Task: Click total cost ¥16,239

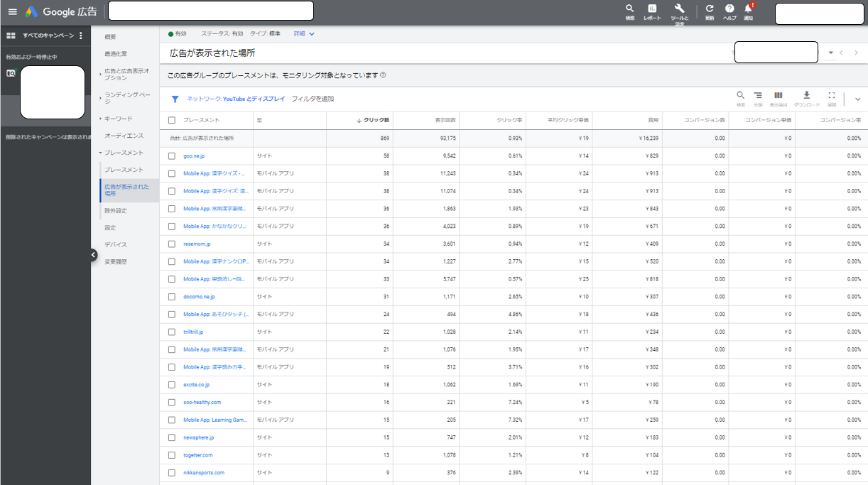Action: pyautogui.click(x=649, y=138)
